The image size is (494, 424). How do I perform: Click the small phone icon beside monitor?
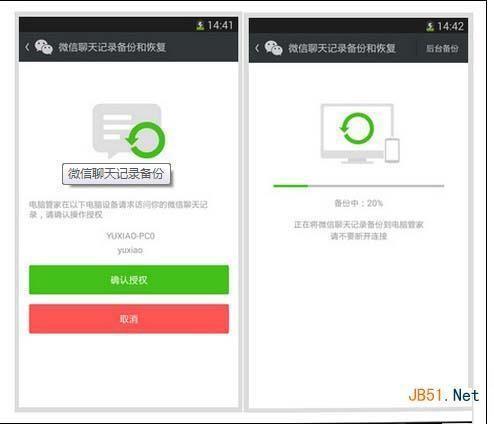point(392,150)
